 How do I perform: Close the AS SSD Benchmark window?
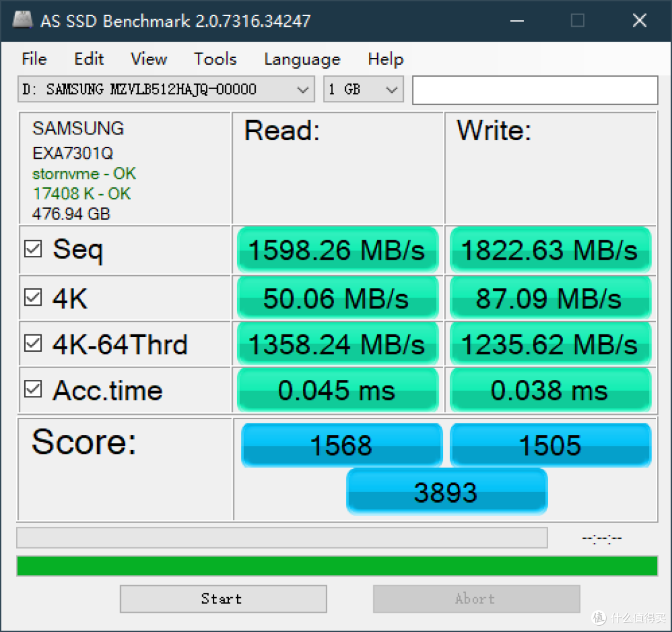coord(640,20)
